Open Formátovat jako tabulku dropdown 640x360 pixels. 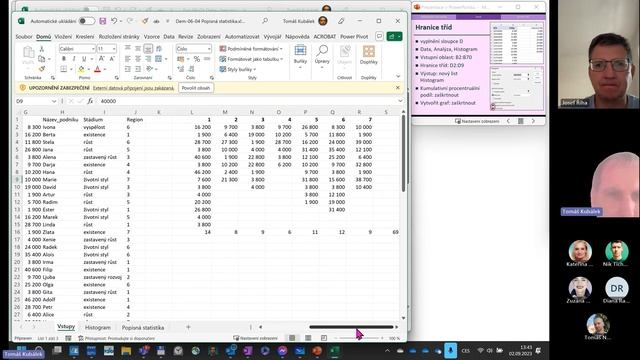[251, 59]
